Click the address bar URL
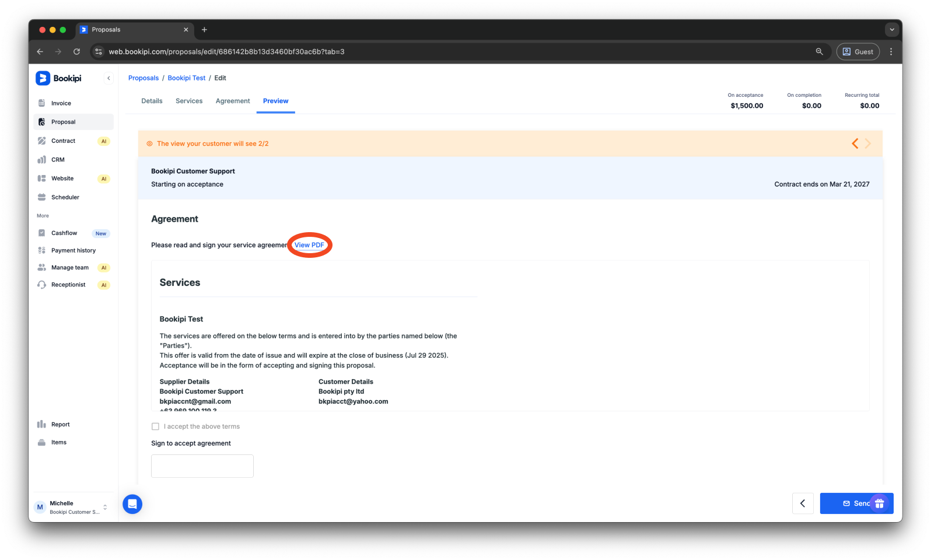 coord(226,51)
